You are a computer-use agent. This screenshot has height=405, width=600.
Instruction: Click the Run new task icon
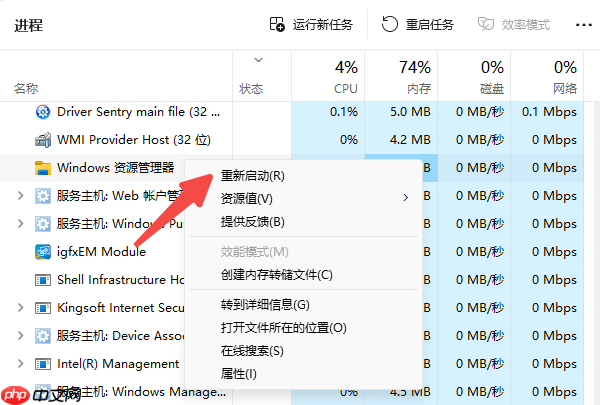pyautogui.click(x=278, y=24)
